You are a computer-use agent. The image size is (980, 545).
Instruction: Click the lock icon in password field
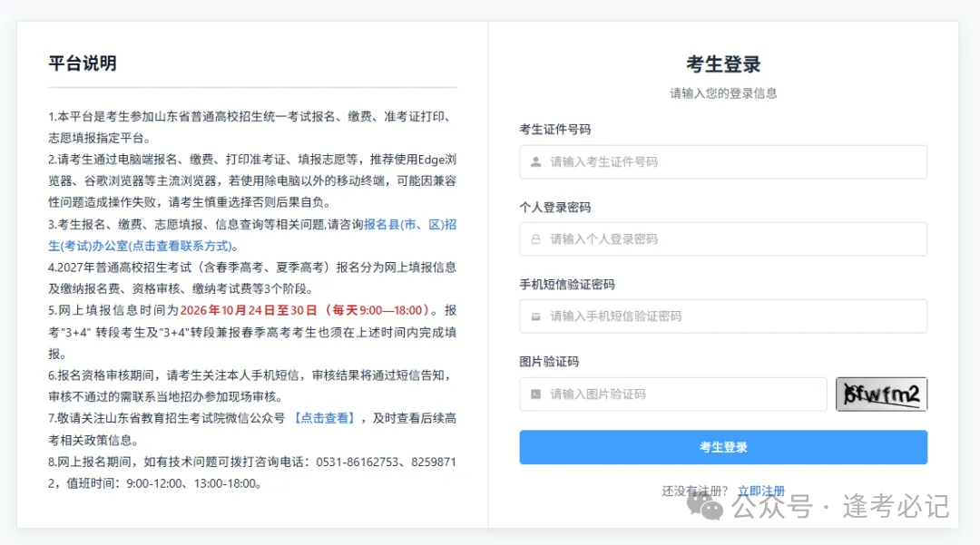(x=535, y=239)
